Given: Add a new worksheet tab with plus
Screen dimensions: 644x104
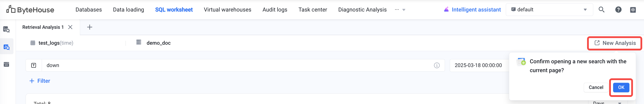Looking at the screenshot, I should [x=90, y=27].
